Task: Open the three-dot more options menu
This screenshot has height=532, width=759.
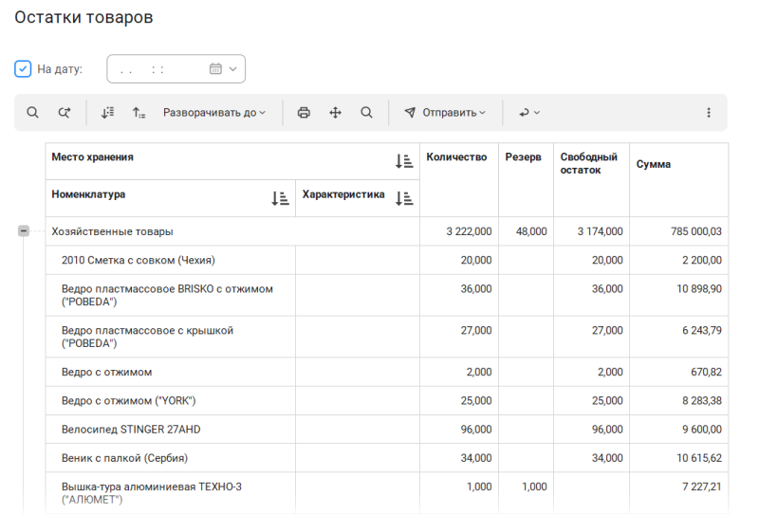Action: pyautogui.click(x=708, y=113)
